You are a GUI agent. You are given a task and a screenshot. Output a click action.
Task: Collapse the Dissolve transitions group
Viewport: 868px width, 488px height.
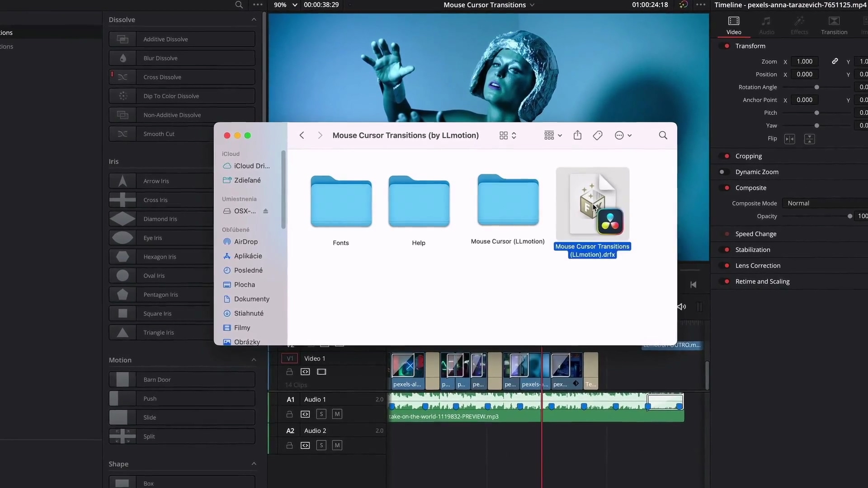tap(254, 19)
